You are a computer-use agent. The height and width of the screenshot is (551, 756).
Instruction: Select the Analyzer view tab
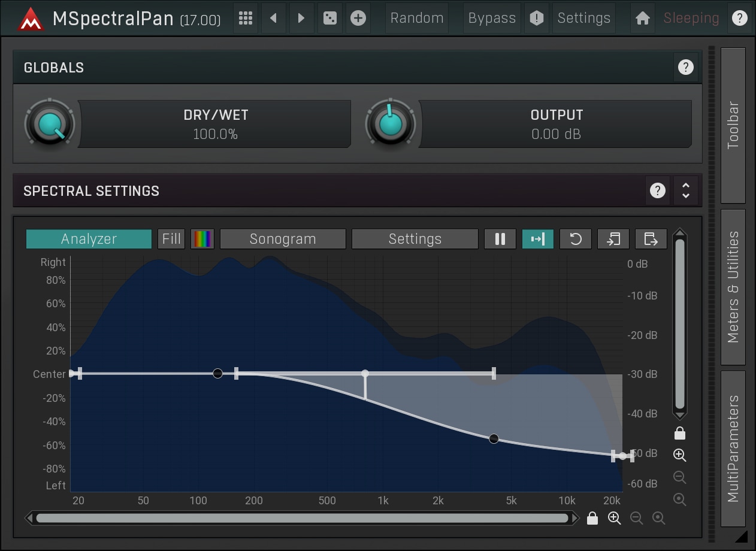tap(89, 239)
